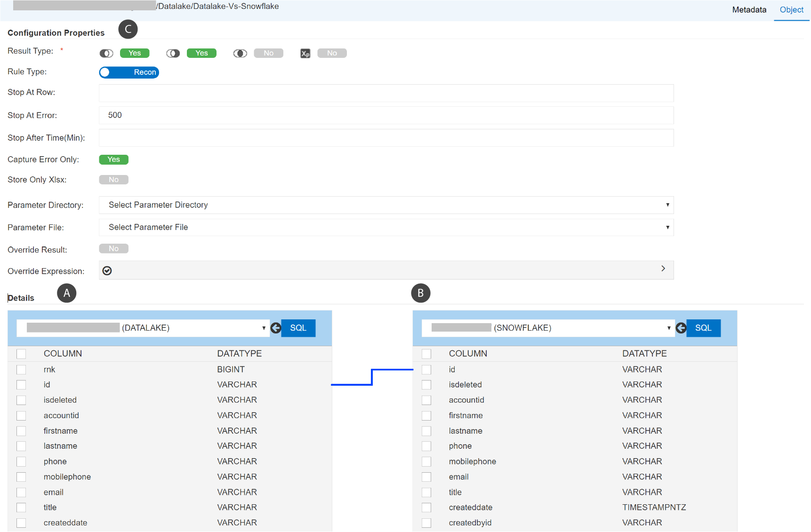Click the Stop At Error field showing 500
The width and height of the screenshot is (811, 532).
tap(386, 115)
